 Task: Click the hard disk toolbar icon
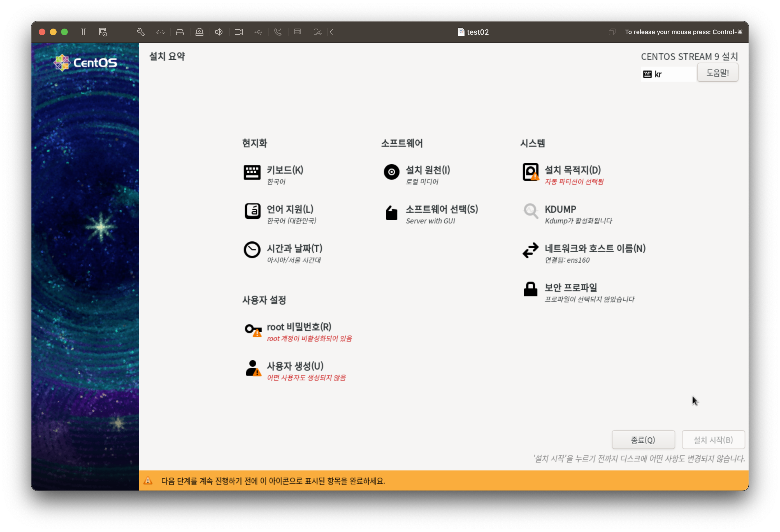[180, 32]
